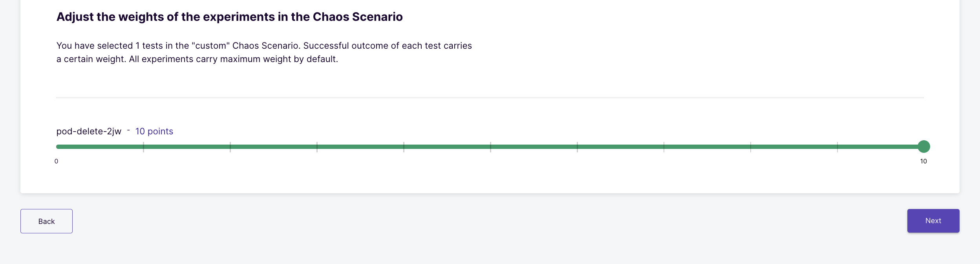Click the Next button
The image size is (980, 264).
click(933, 221)
